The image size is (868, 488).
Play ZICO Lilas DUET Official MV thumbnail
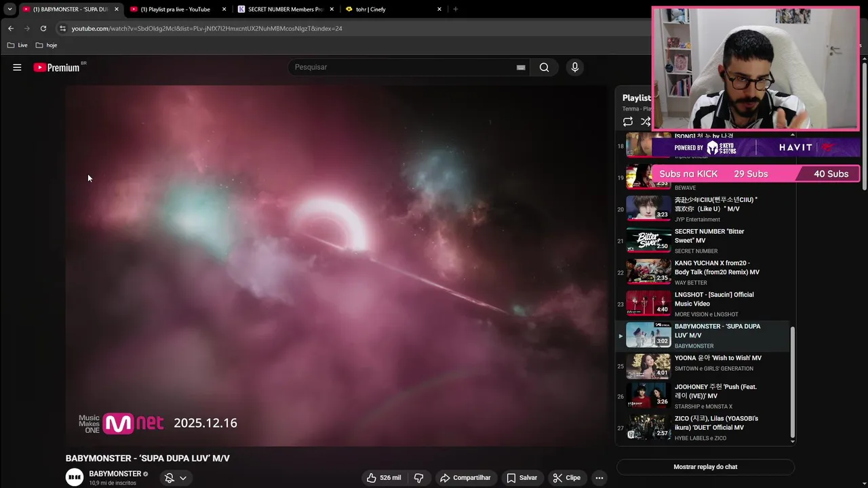tap(648, 428)
